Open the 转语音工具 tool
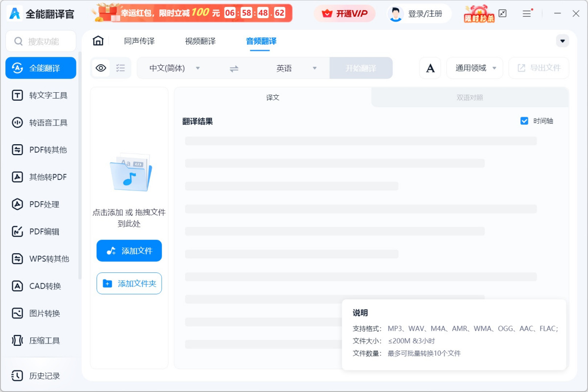This screenshot has height=392, width=588. [41, 122]
